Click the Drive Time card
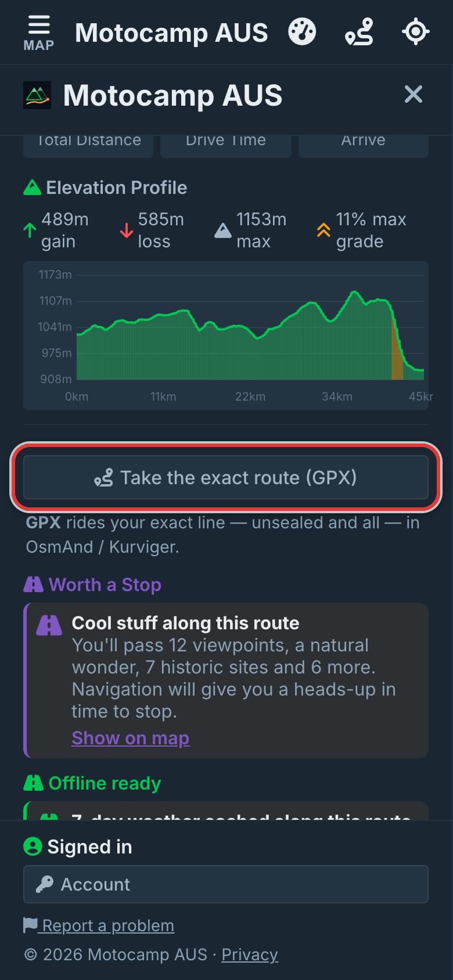Screen dimensions: 453x980 pyautogui.click(x=226, y=146)
